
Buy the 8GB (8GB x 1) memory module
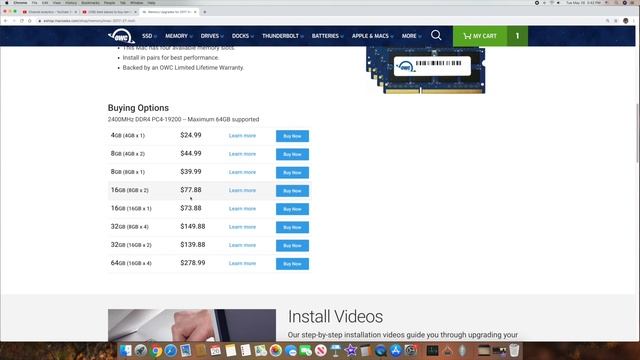pyautogui.click(x=292, y=173)
